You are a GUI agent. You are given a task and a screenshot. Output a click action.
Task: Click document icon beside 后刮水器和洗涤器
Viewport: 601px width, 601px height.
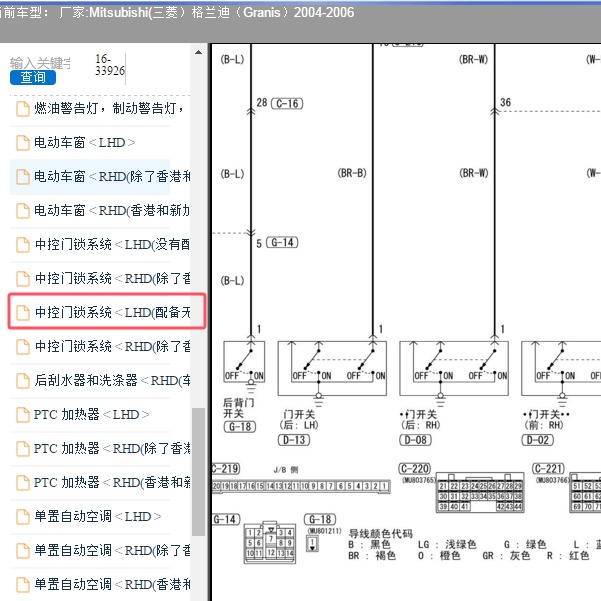(x=23, y=381)
